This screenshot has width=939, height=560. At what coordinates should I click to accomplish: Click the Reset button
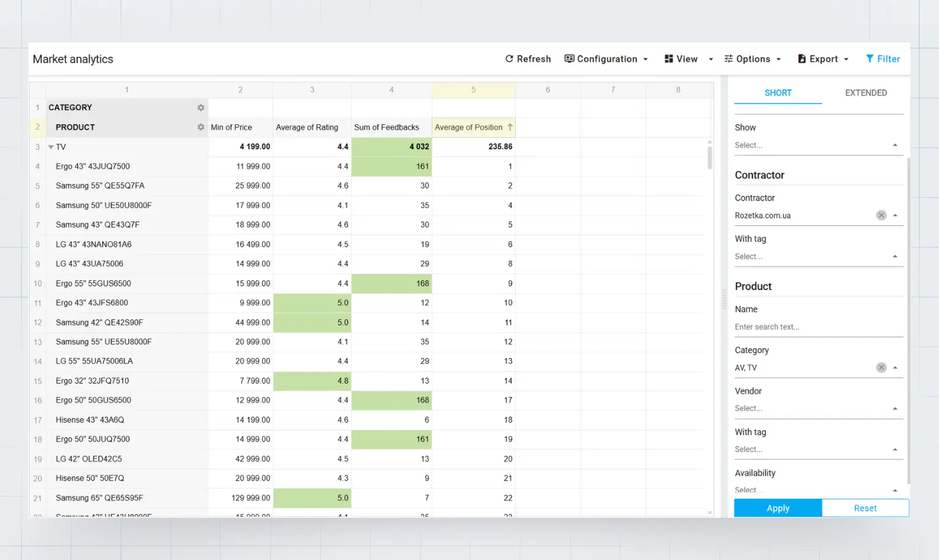[x=865, y=507]
